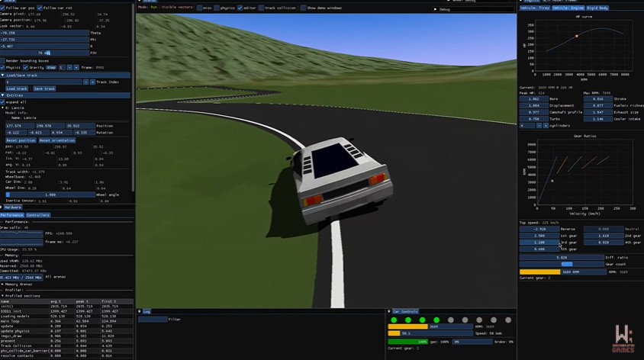Expand the Memory Arenas tree node
Viewport: 644px width, 360px height.
(x=3, y=284)
